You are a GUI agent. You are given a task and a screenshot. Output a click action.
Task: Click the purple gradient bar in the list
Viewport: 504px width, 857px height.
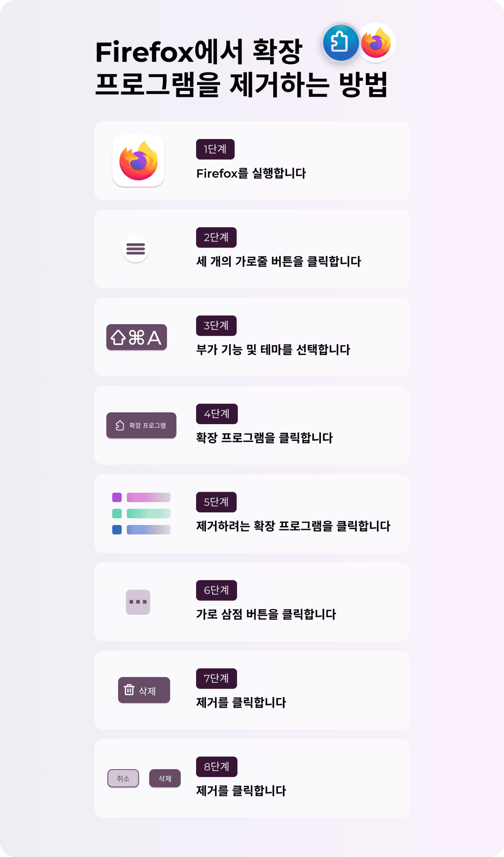click(x=148, y=497)
